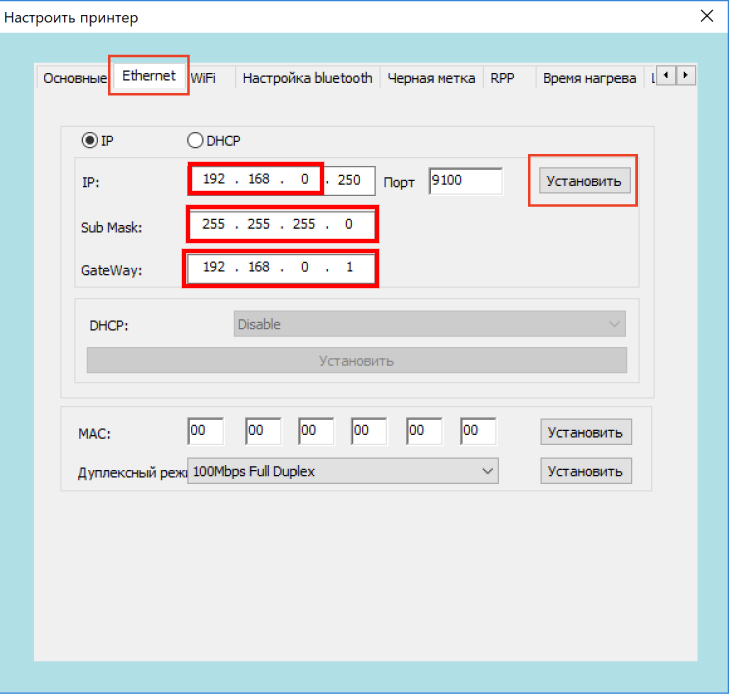Select the IP radio button
The width and height of the screenshot is (729, 695).
pos(89,141)
